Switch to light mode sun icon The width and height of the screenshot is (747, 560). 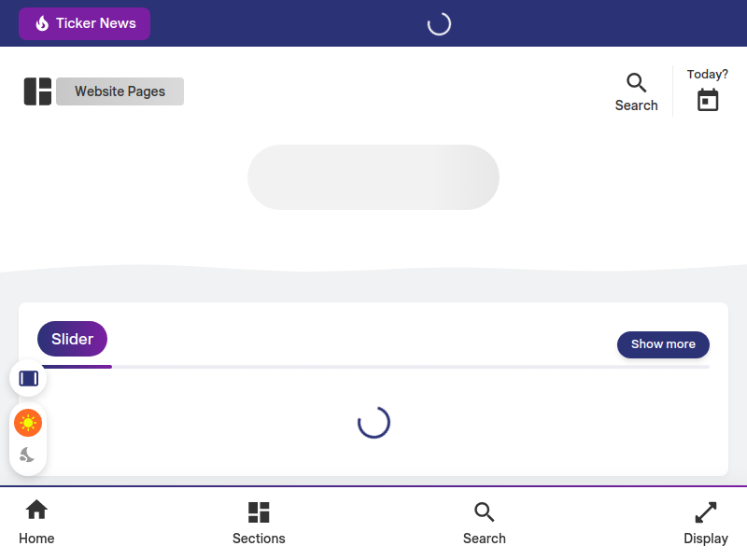pyautogui.click(x=28, y=423)
